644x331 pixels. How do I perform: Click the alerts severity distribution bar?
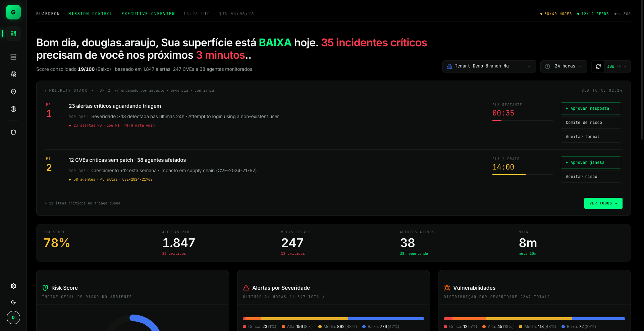click(333, 319)
